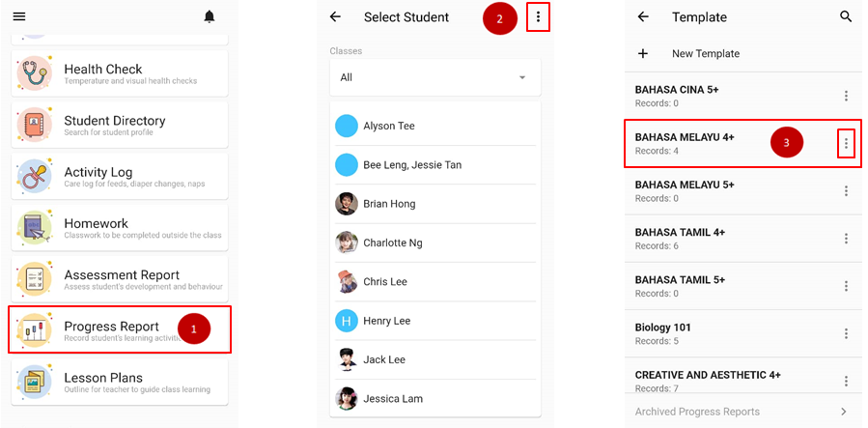Open the Activity Log icon
Screen dimensions: 868x428
point(35,177)
